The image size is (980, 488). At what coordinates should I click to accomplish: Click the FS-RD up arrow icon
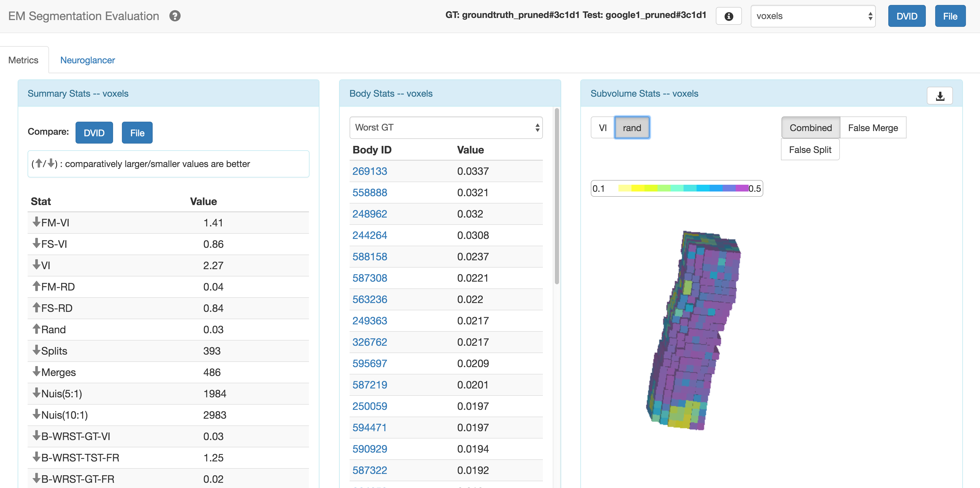coord(36,307)
